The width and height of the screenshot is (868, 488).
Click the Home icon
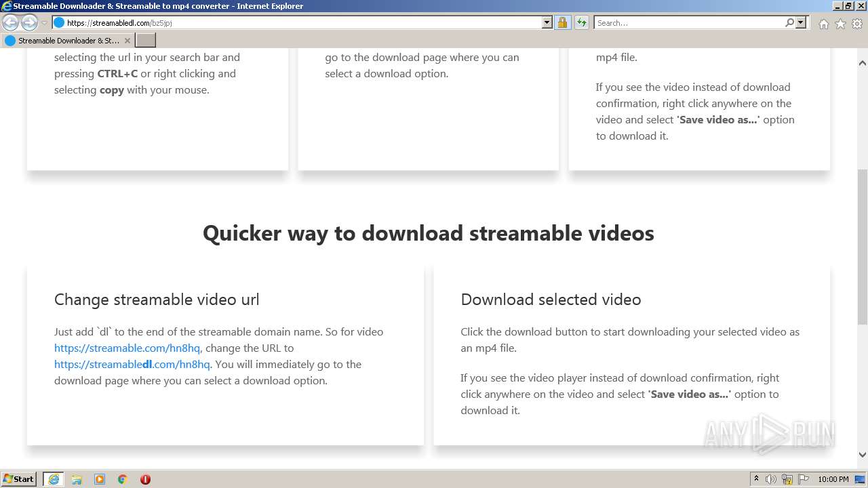(823, 24)
